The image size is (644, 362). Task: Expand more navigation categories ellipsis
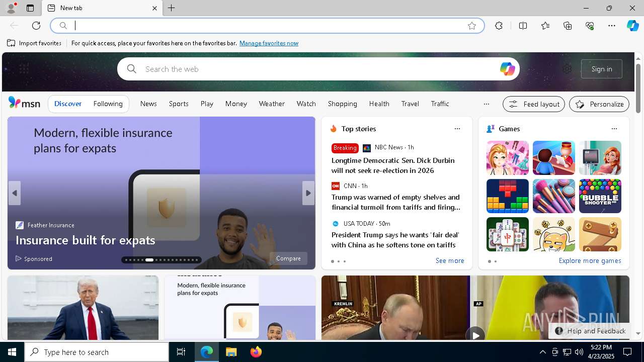click(x=486, y=104)
